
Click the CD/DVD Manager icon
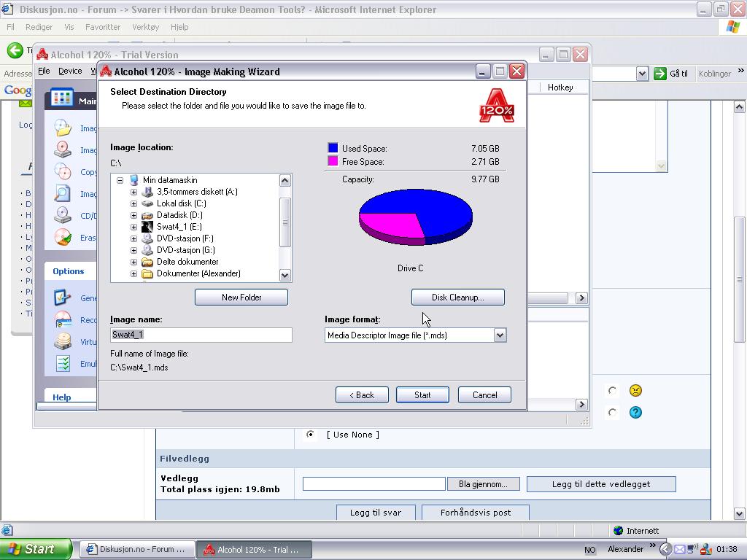(63, 215)
